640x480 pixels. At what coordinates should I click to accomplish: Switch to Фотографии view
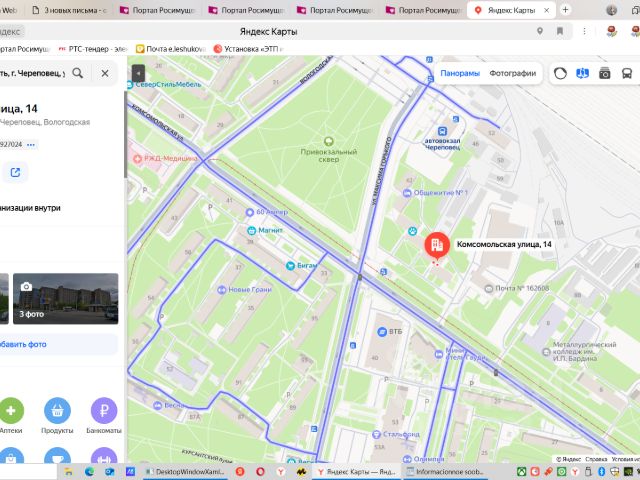pos(512,73)
